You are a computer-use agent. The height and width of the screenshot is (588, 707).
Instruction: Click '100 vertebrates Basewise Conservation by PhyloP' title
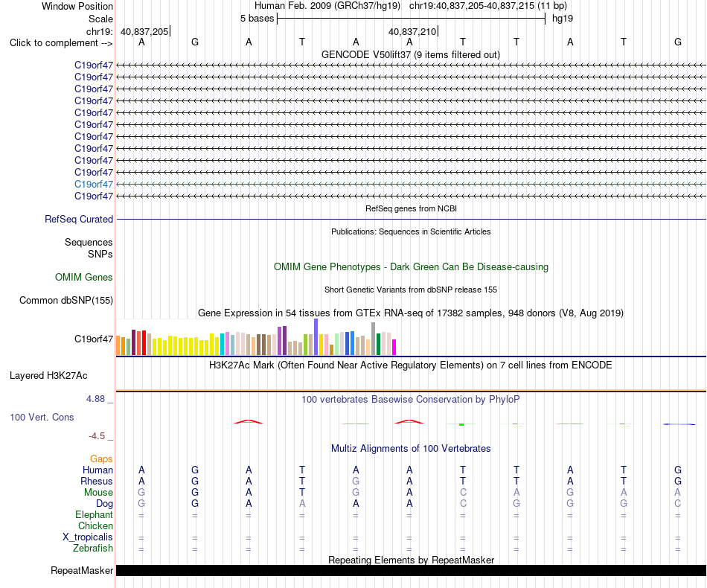(411, 400)
